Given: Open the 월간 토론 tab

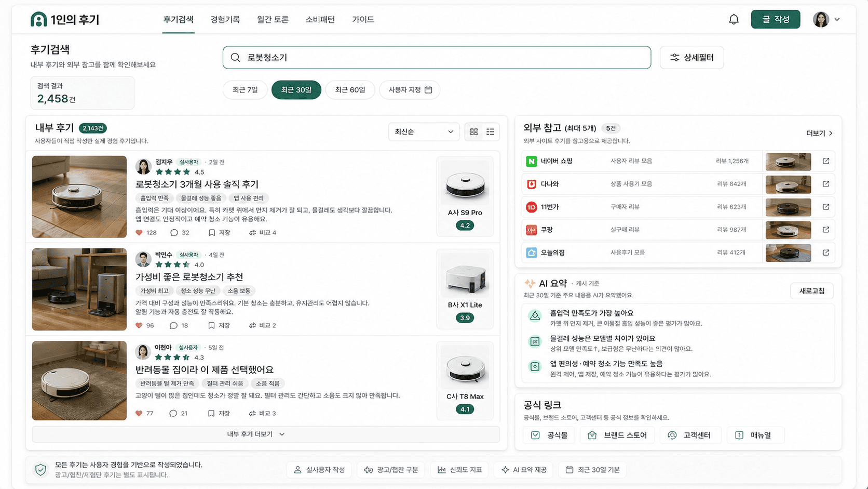Looking at the screenshot, I should pyautogui.click(x=273, y=20).
